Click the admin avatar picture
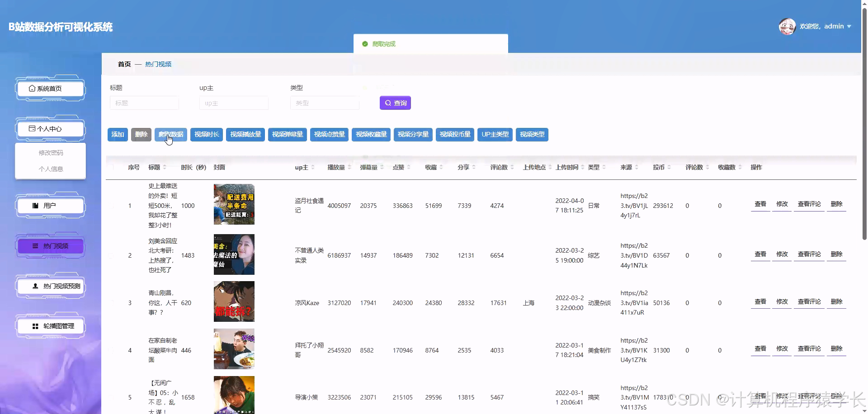The image size is (868, 414). (x=787, y=26)
